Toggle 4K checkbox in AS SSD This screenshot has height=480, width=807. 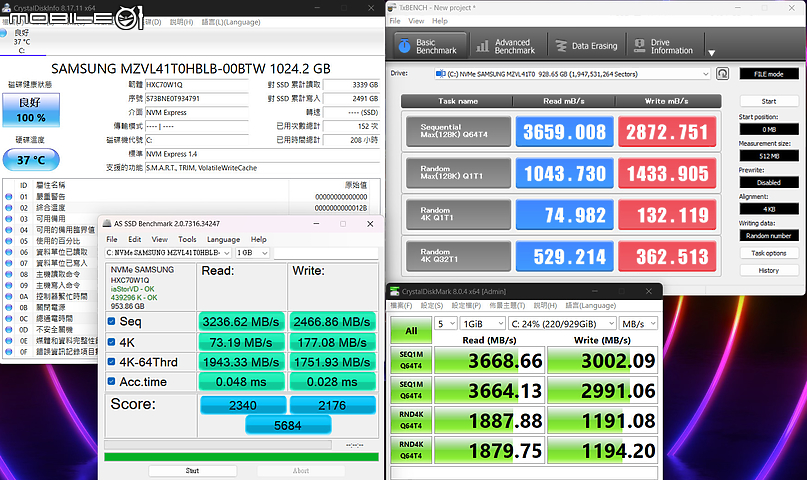(111, 342)
